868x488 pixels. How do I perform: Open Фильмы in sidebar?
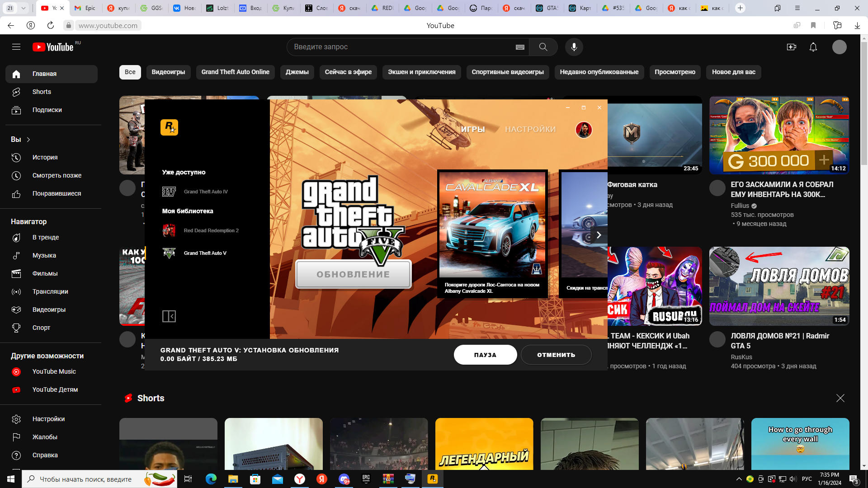[x=52, y=274]
